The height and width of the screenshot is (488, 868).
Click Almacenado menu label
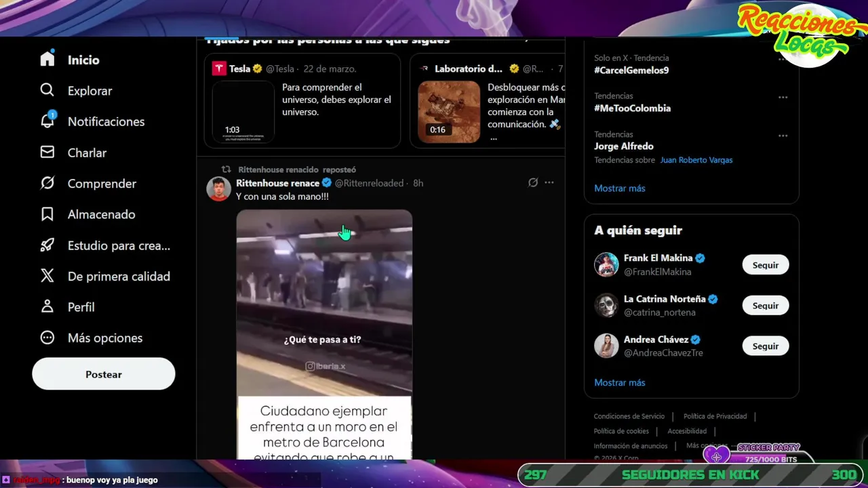[x=102, y=214]
